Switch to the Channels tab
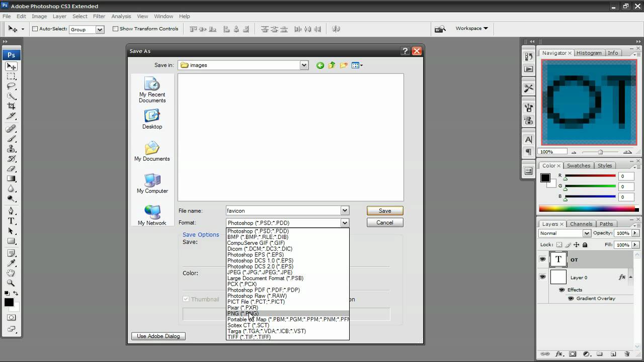644x362 pixels. 581,224
